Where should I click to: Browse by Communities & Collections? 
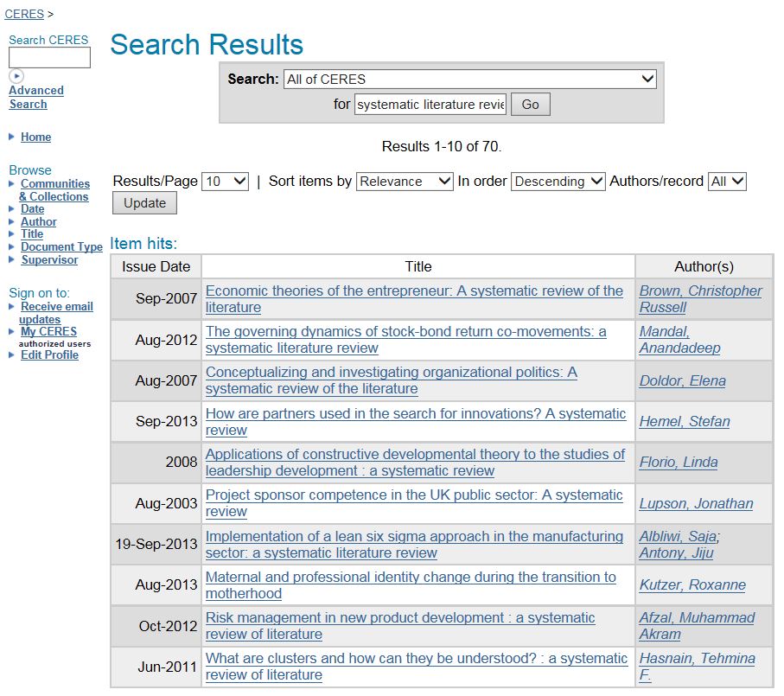click(54, 190)
